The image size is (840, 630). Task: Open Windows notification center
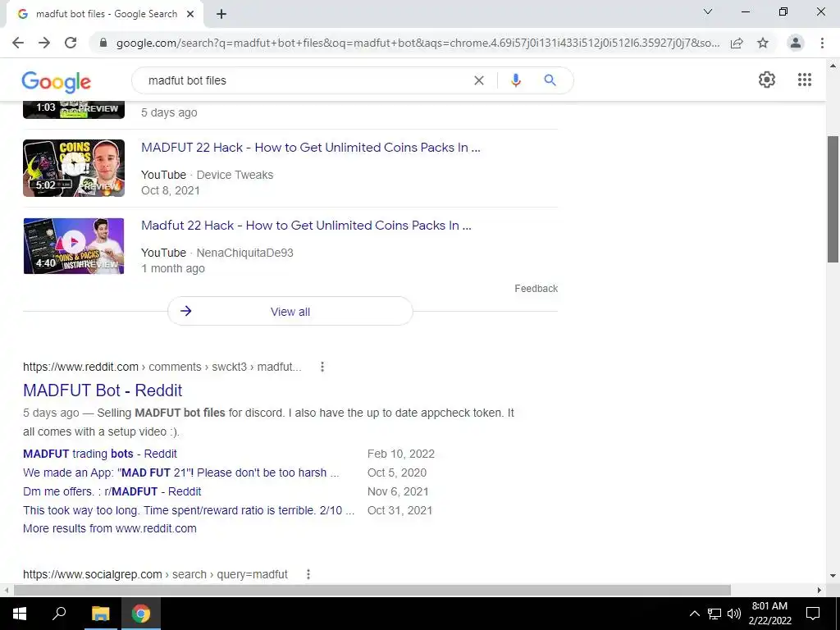pyautogui.click(x=813, y=614)
